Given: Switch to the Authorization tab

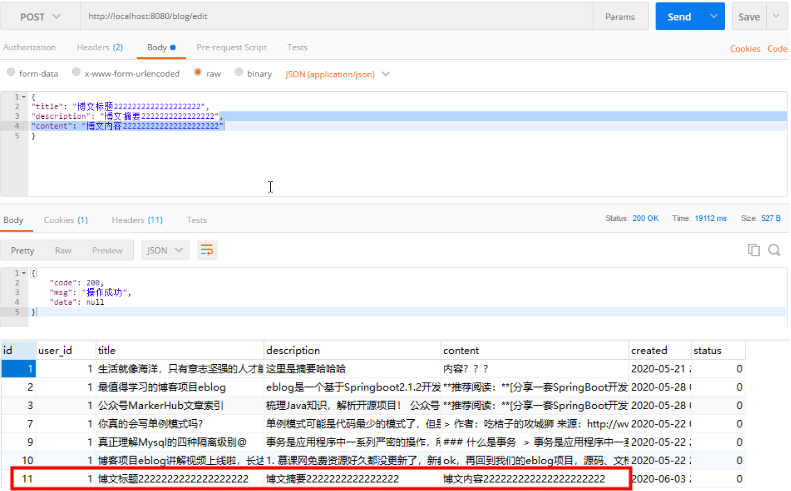Looking at the screenshot, I should pos(29,47).
